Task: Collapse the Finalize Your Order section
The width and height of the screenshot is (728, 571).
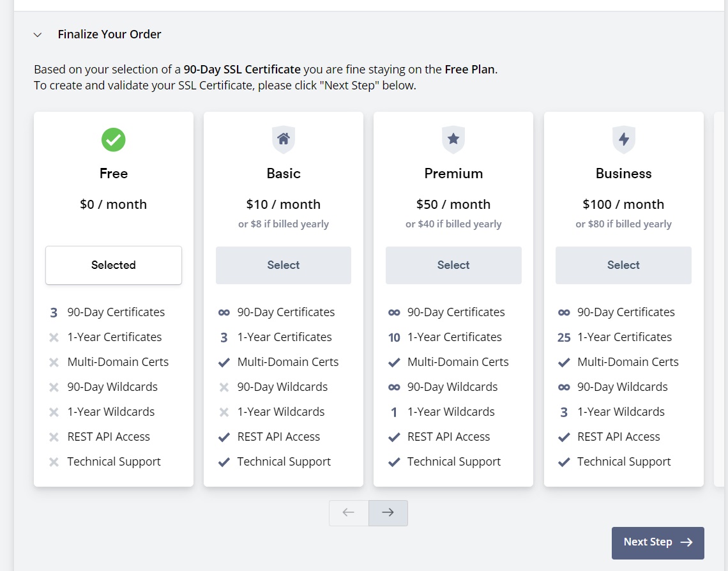Action: point(38,34)
